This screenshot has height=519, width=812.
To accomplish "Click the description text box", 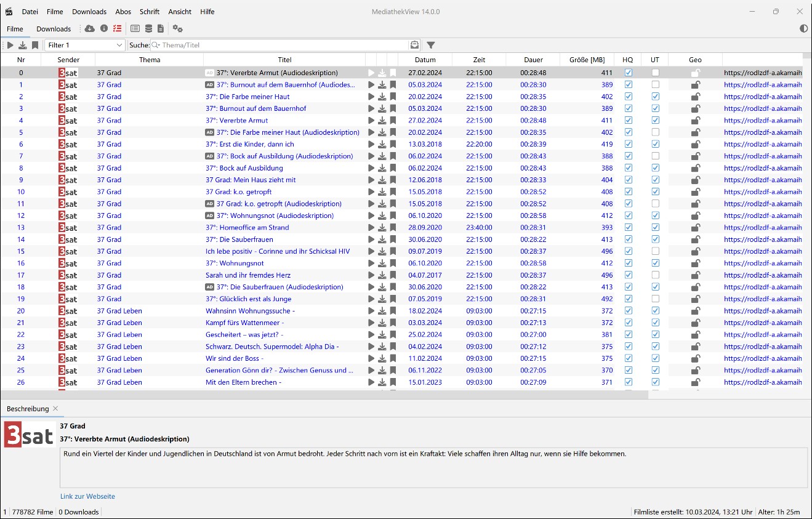I will click(x=433, y=467).
